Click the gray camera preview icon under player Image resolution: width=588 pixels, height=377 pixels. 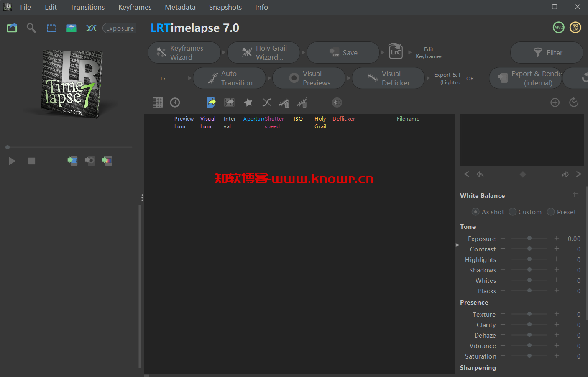pos(89,161)
